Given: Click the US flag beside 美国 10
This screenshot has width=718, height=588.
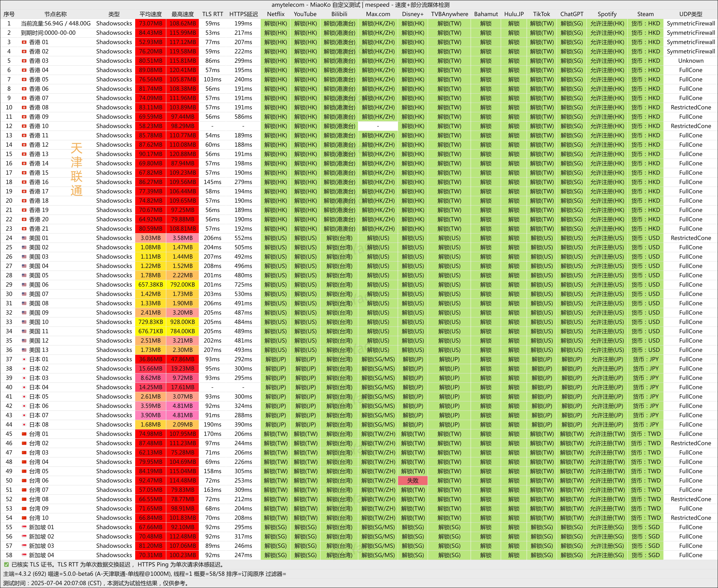Looking at the screenshot, I should (x=24, y=322).
